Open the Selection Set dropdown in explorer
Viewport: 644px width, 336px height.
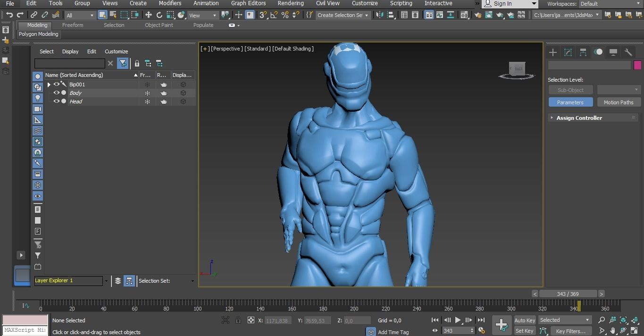point(192,281)
